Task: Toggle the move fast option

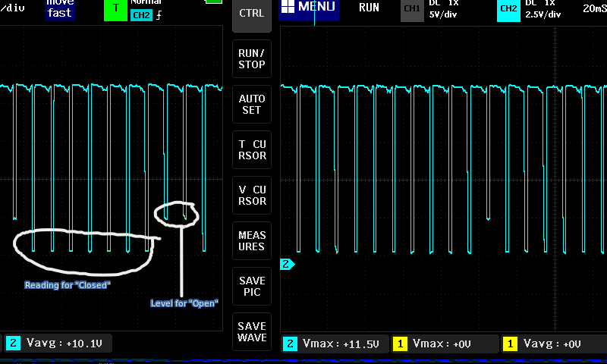Action: tap(60, 8)
